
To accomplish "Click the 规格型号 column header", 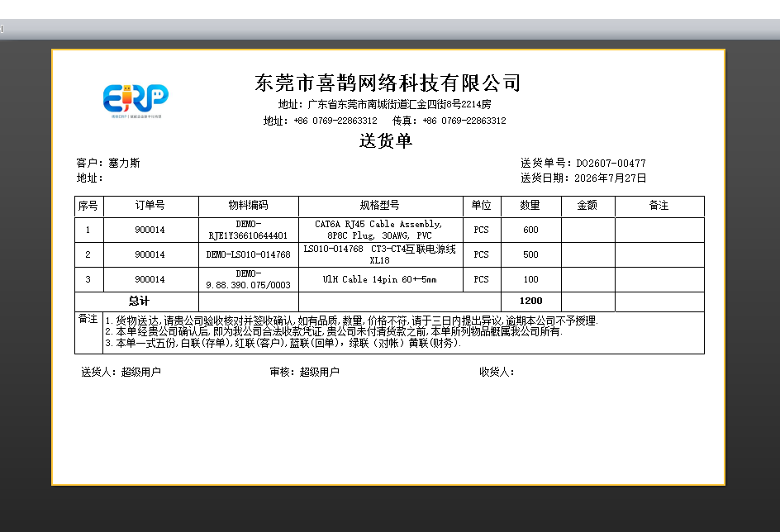I will tap(379, 206).
